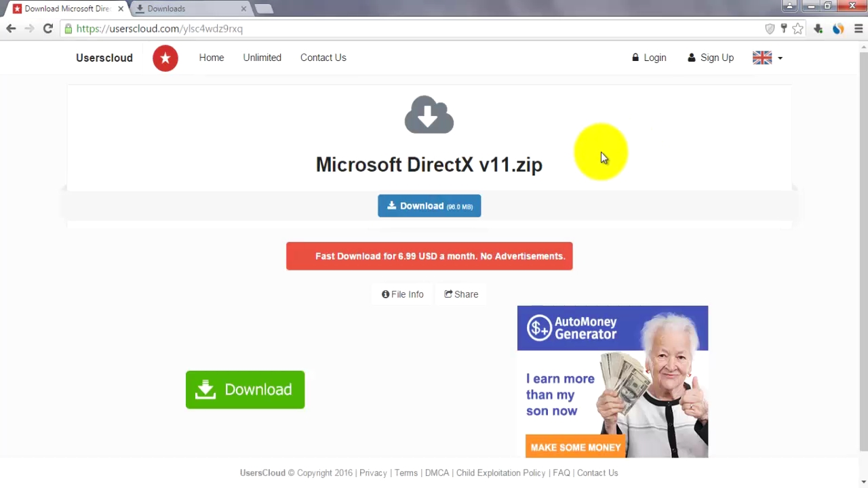Open a new browser tab
Image resolution: width=868 pixels, height=488 pixels.
coord(264,9)
